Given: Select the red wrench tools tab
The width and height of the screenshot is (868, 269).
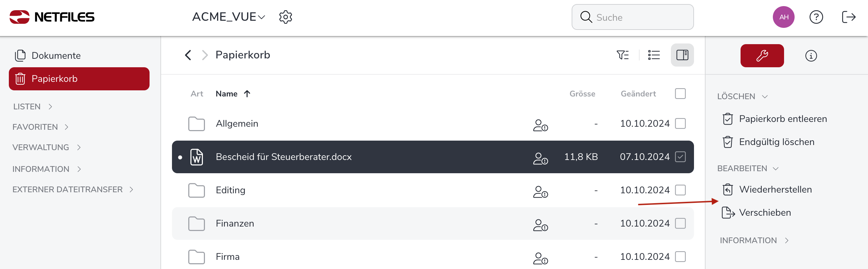Looking at the screenshot, I should (x=762, y=56).
